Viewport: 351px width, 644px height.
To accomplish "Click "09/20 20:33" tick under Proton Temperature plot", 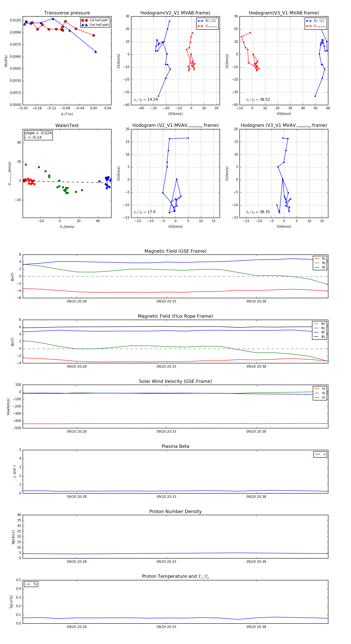I will pos(166,627).
